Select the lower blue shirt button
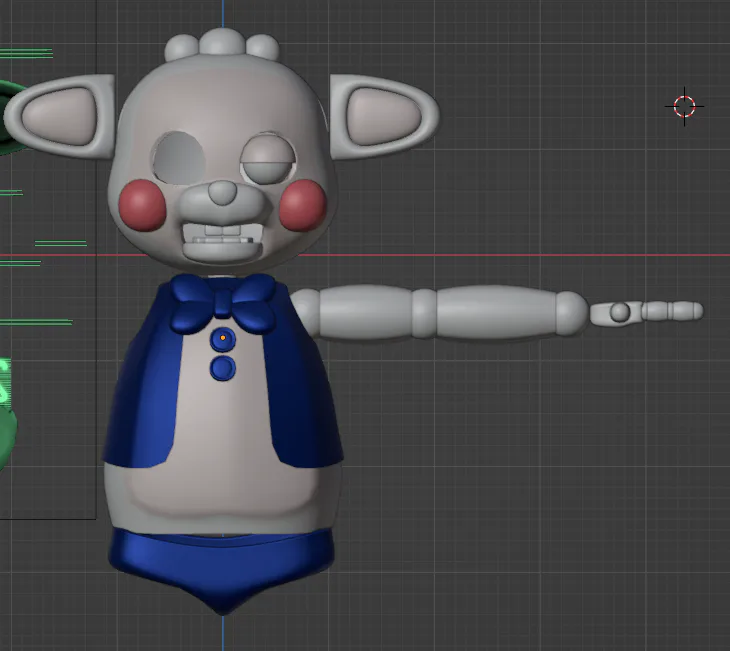 (223, 368)
